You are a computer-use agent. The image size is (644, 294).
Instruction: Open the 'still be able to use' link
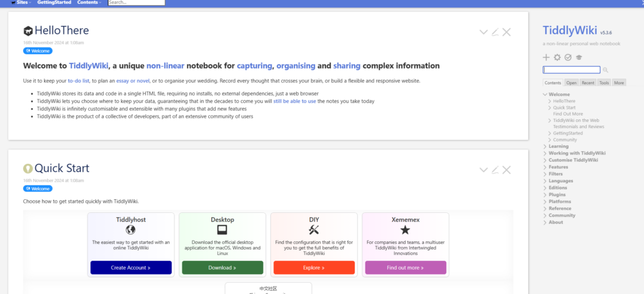(295, 101)
